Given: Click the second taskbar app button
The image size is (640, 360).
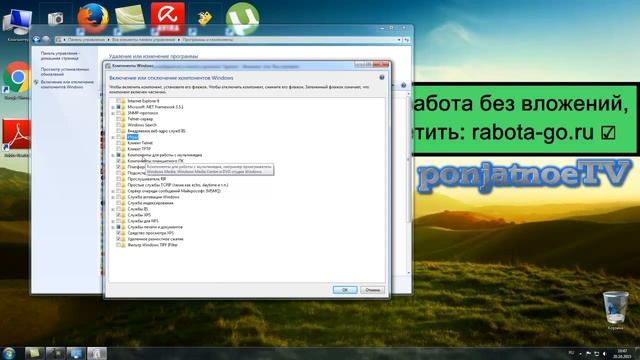Looking at the screenshot, I should pos(55,353).
